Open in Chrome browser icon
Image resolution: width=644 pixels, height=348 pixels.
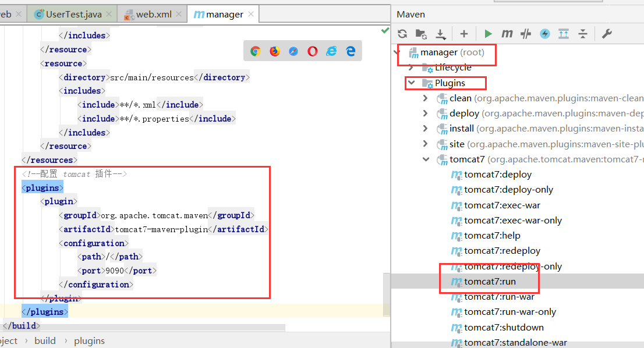point(256,51)
